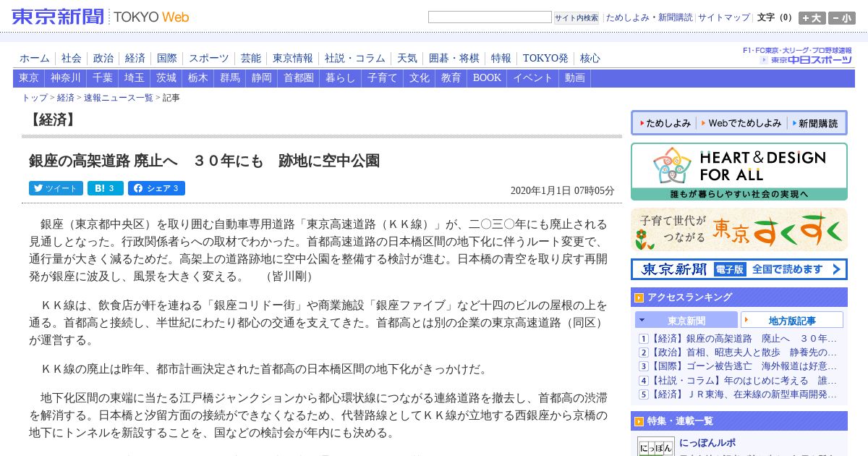Switch ranking to 東京新聞 tab

686,320
